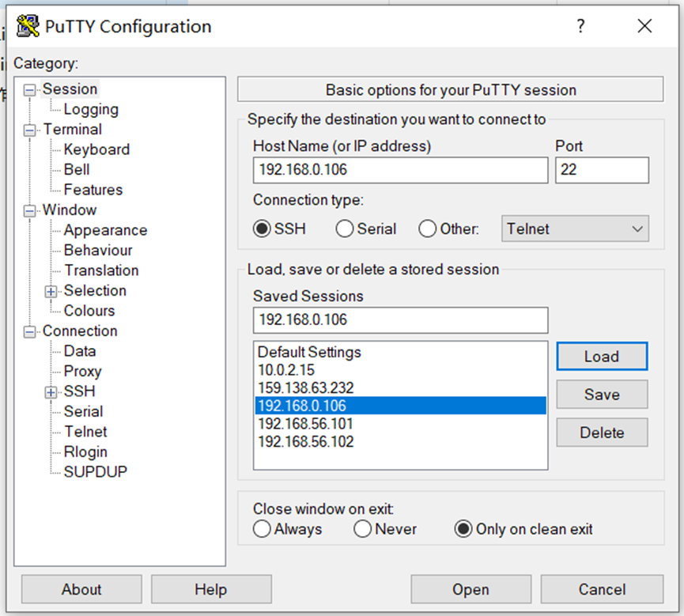Open the Features settings category

pos(93,189)
